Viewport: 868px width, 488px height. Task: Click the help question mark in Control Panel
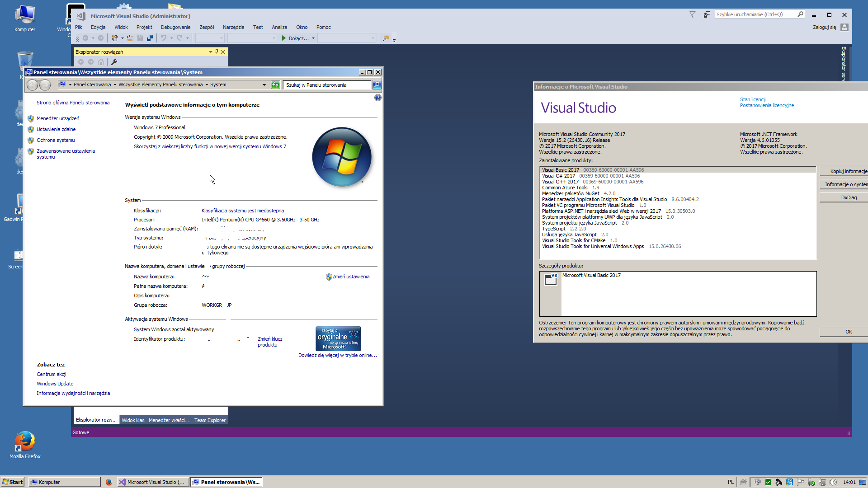click(x=378, y=98)
